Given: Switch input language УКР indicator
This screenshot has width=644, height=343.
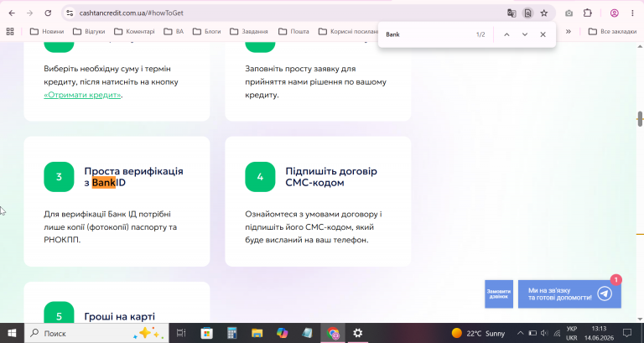Looking at the screenshot, I should (571, 333).
